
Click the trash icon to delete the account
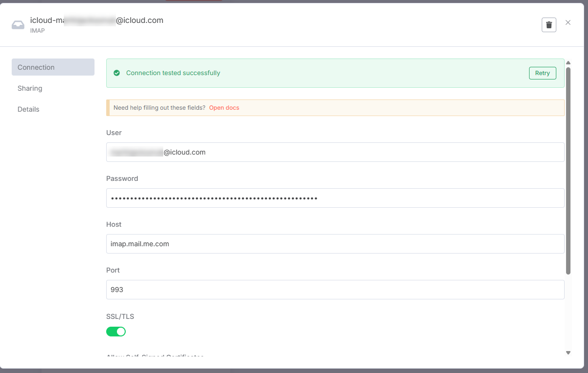549,24
